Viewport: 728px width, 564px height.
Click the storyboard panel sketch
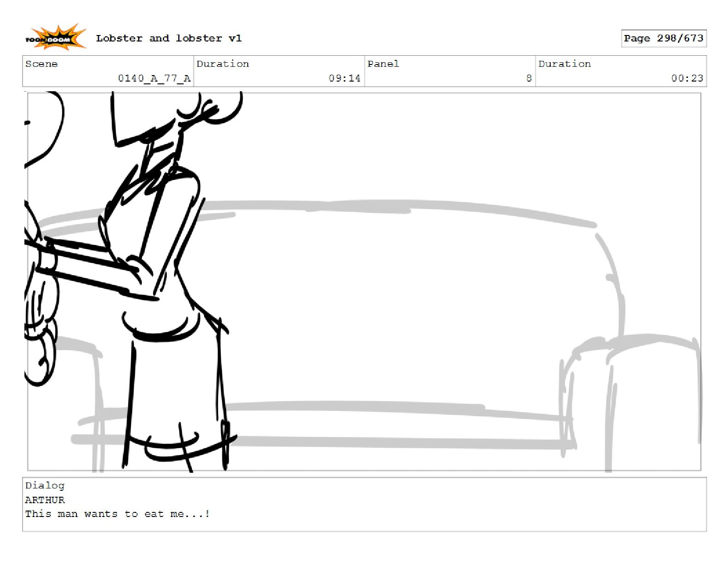pos(364,282)
